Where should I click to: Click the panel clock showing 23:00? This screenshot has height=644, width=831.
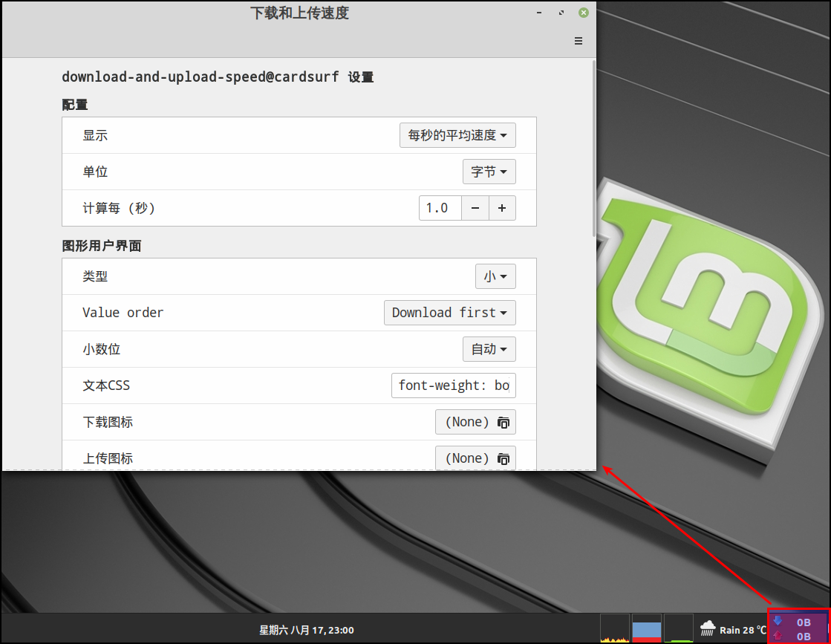[x=306, y=630]
